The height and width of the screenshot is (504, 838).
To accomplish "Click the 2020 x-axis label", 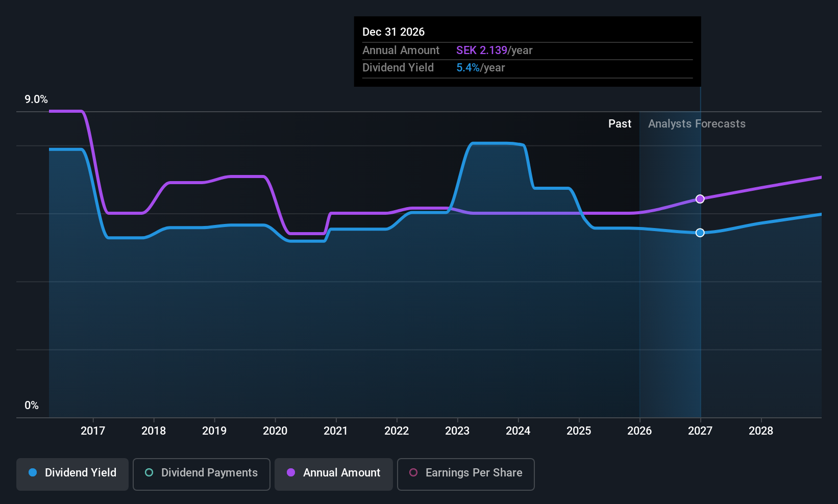I will tap(275, 431).
